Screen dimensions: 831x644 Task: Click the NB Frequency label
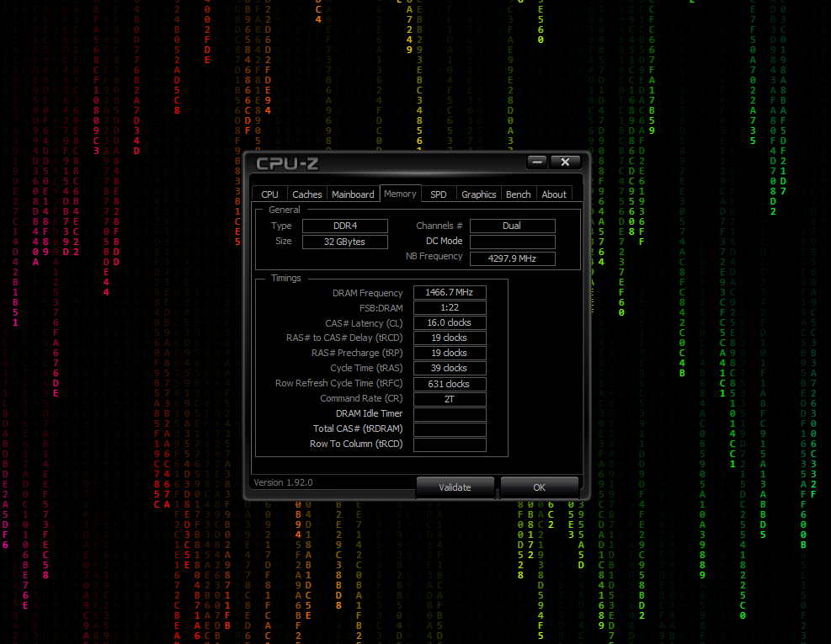click(x=434, y=256)
